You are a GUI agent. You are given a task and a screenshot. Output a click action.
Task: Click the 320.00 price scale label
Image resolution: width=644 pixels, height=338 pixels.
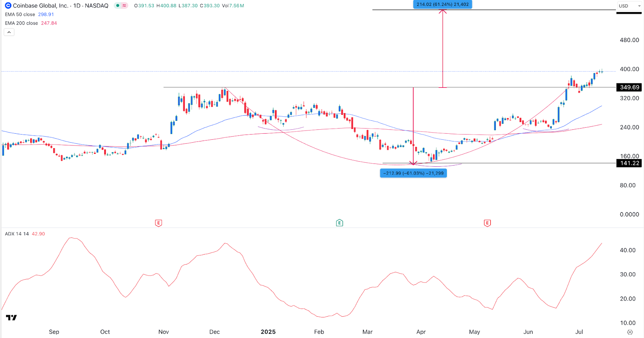click(630, 98)
